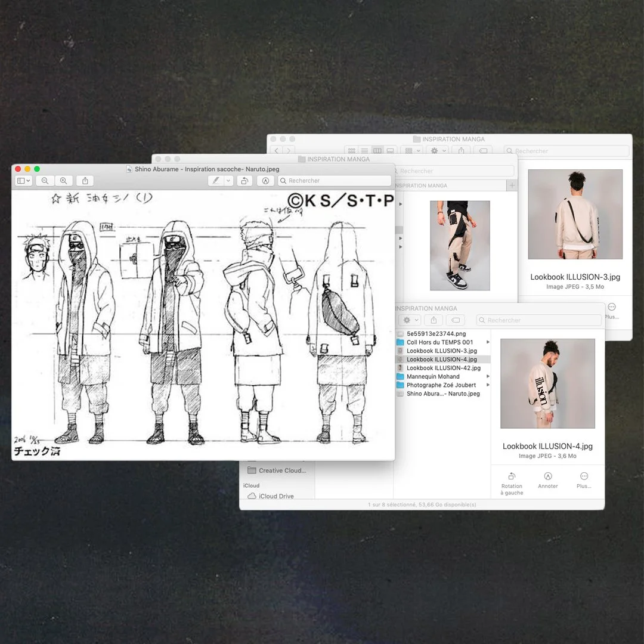The width and height of the screenshot is (644, 644).
Task: Go back in the rearmost Finder window
Action: [277, 151]
